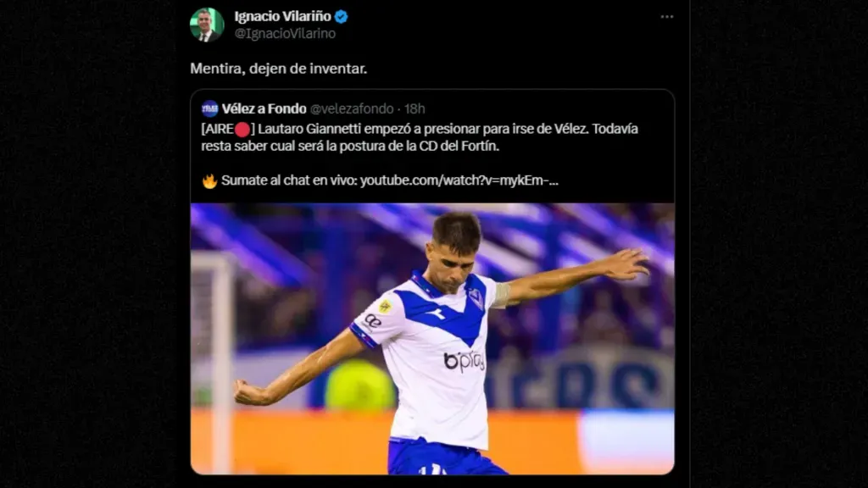The height and width of the screenshot is (488, 868).
Task: Click the [AIRE] tag in quoted tweet
Action: tap(228, 129)
